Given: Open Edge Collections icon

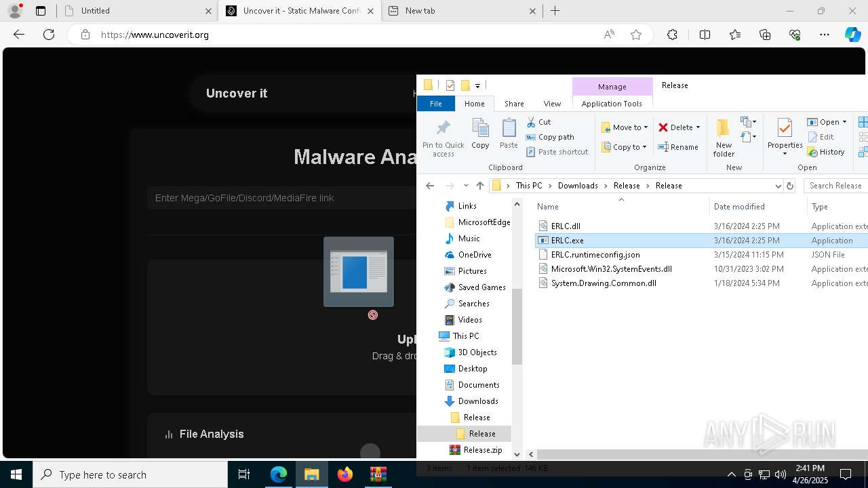Looking at the screenshot, I should (765, 35).
